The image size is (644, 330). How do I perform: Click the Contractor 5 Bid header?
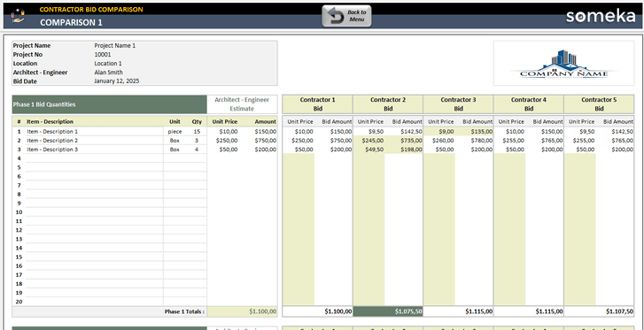599,104
